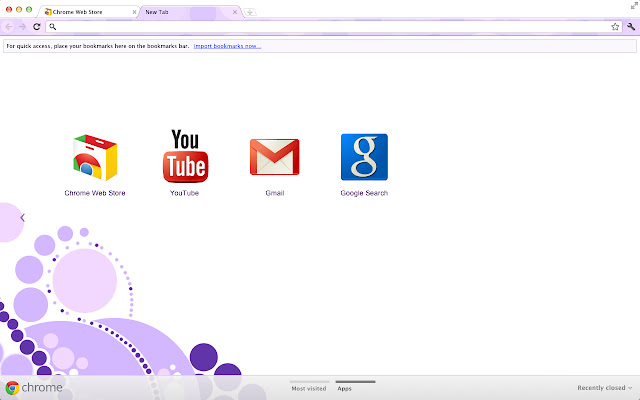Open a new tab with plus button
This screenshot has height=400, width=640.
point(250,12)
